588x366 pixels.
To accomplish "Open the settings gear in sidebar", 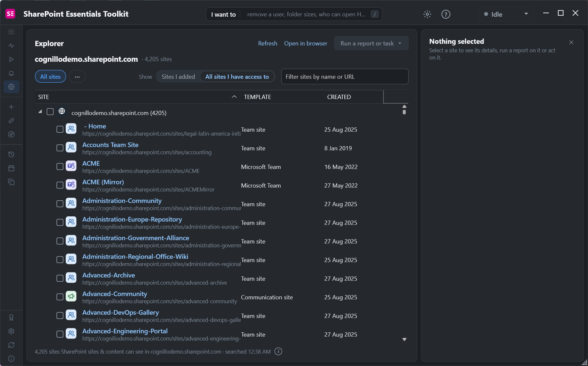I will tap(11, 331).
